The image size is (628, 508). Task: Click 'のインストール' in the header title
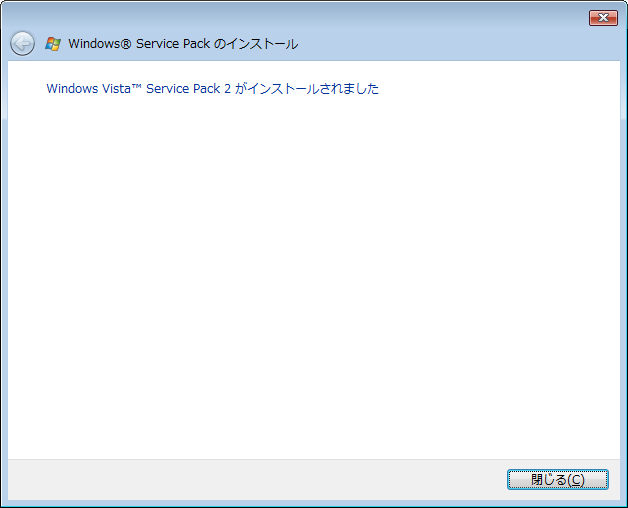(x=256, y=44)
